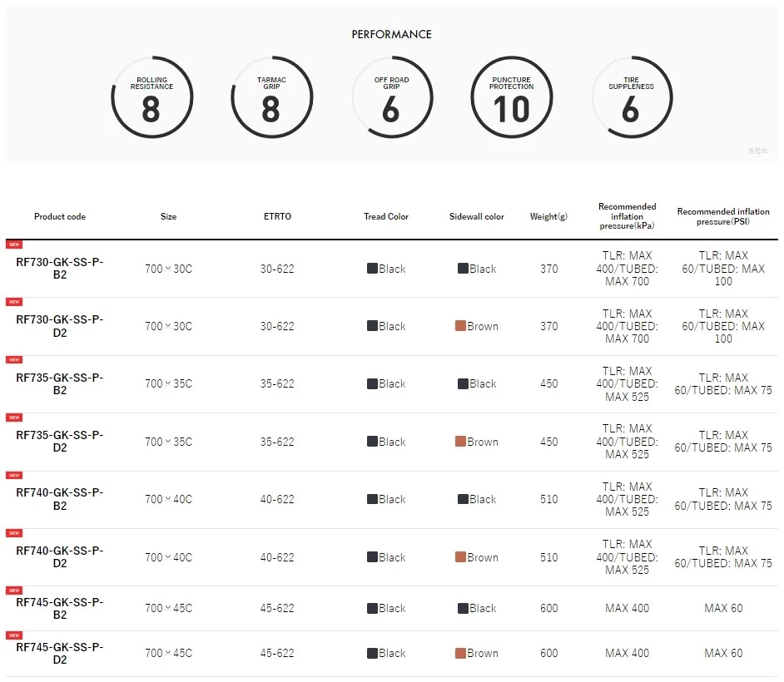
Task: Select the Tire Suppleness rating circle
Action: (x=632, y=97)
